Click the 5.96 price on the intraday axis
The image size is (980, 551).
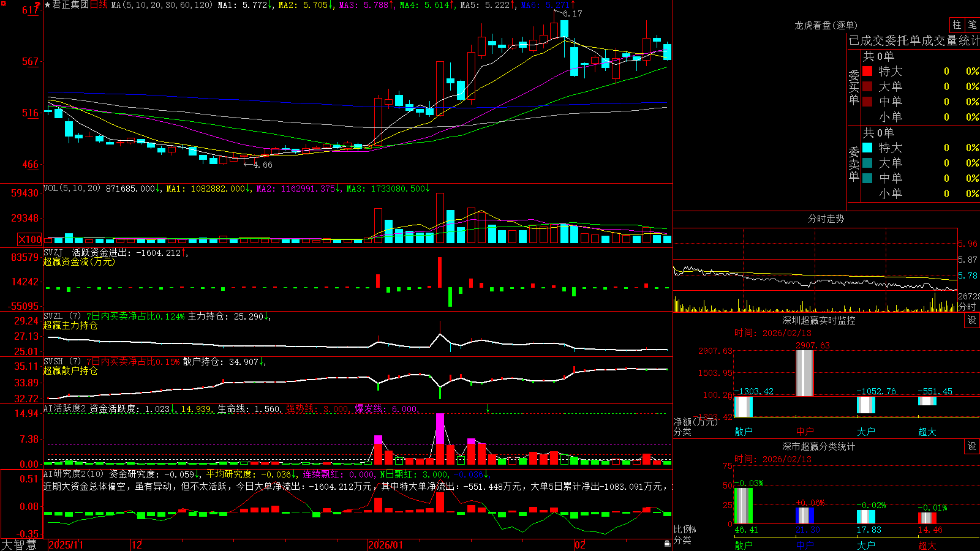tap(968, 244)
